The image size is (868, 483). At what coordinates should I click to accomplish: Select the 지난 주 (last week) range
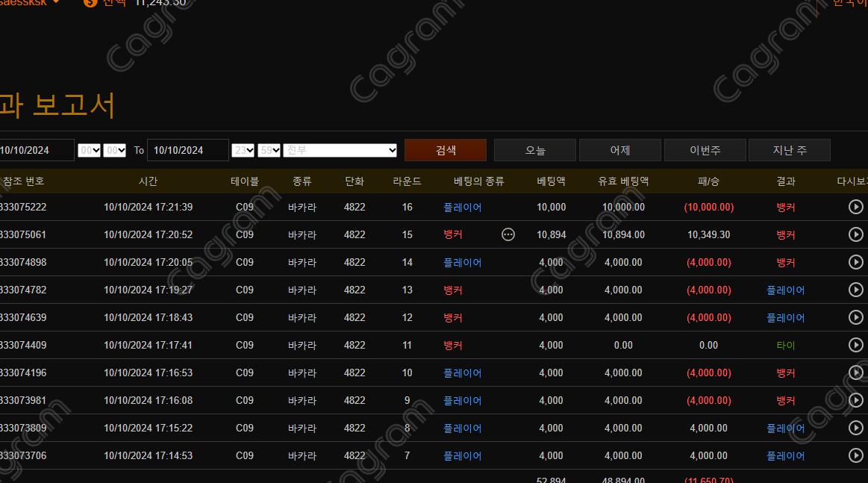click(789, 150)
